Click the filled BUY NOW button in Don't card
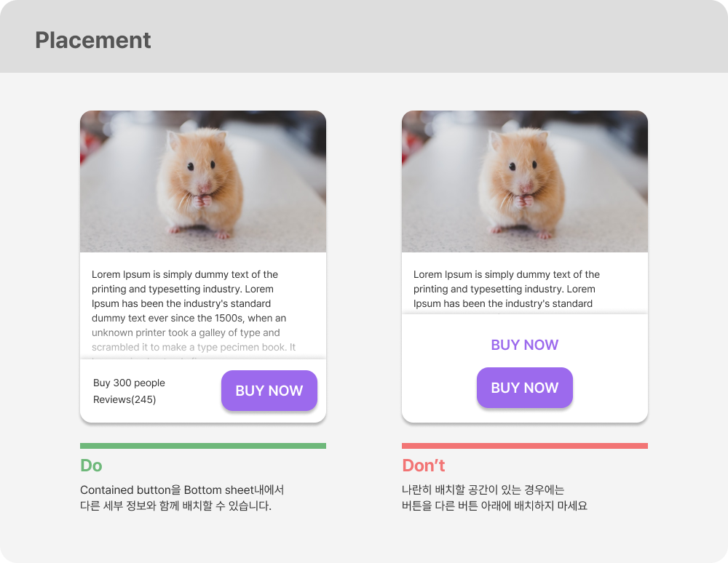Viewport: 728px width, 563px height. pos(525,388)
